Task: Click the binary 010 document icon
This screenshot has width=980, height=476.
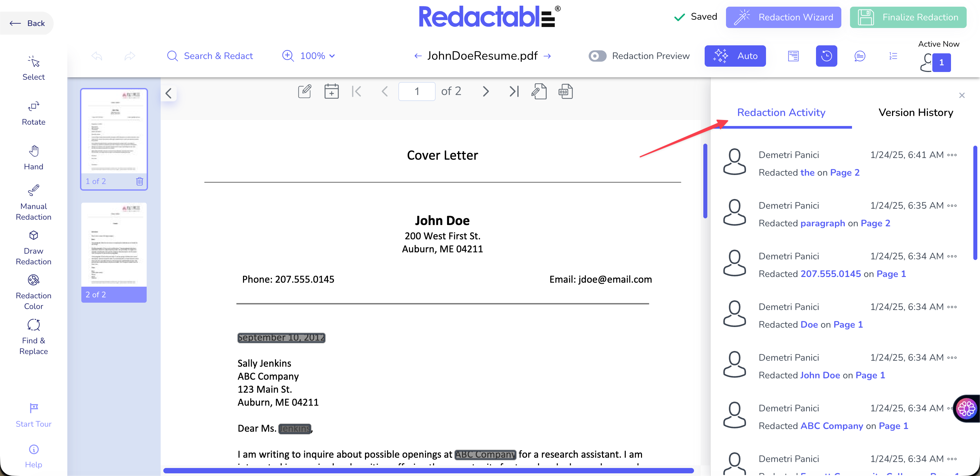Action: click(566, 91)
